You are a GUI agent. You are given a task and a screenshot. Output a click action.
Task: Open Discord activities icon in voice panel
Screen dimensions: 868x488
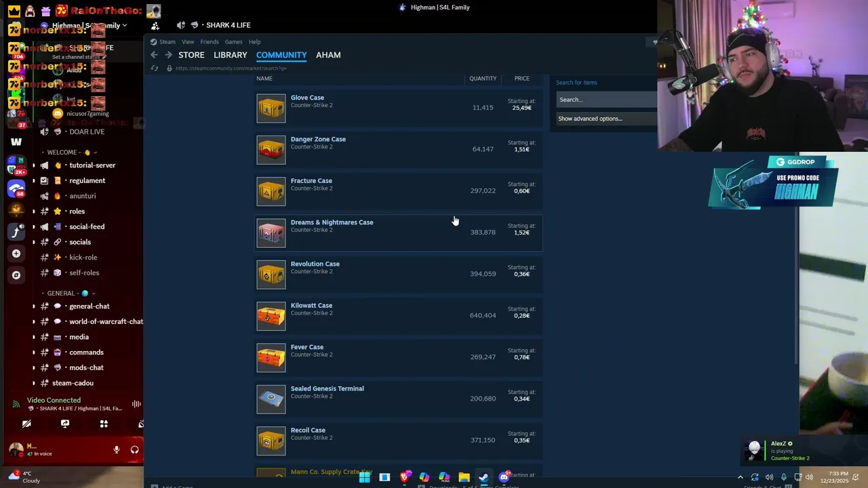click(x=104, y=424)
